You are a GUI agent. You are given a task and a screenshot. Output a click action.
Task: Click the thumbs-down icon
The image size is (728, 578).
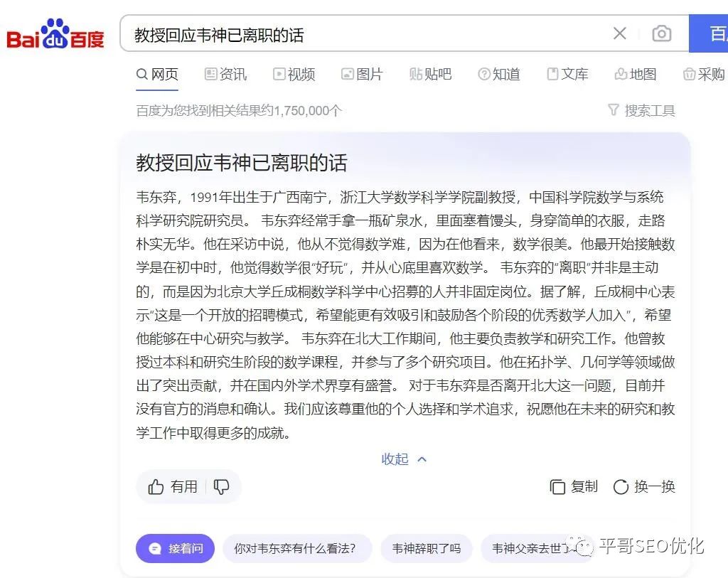pyautogui.click(x=222, y=486)
